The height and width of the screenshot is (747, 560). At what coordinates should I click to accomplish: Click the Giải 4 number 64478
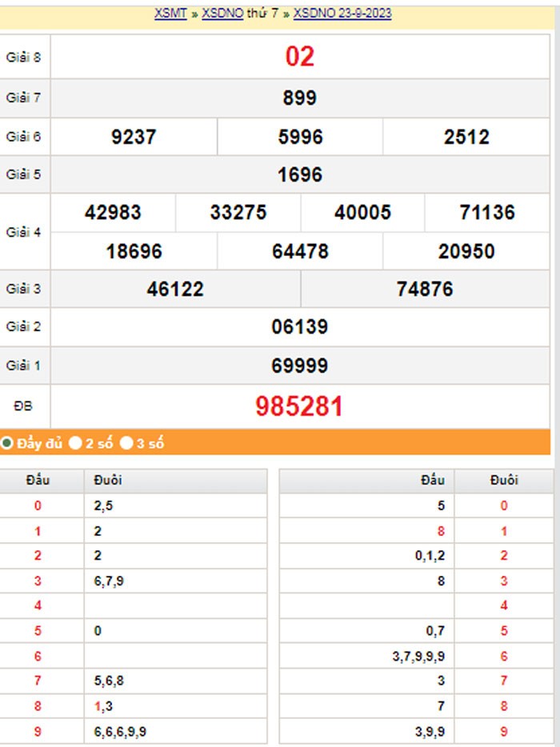click(x=300, y=251)
